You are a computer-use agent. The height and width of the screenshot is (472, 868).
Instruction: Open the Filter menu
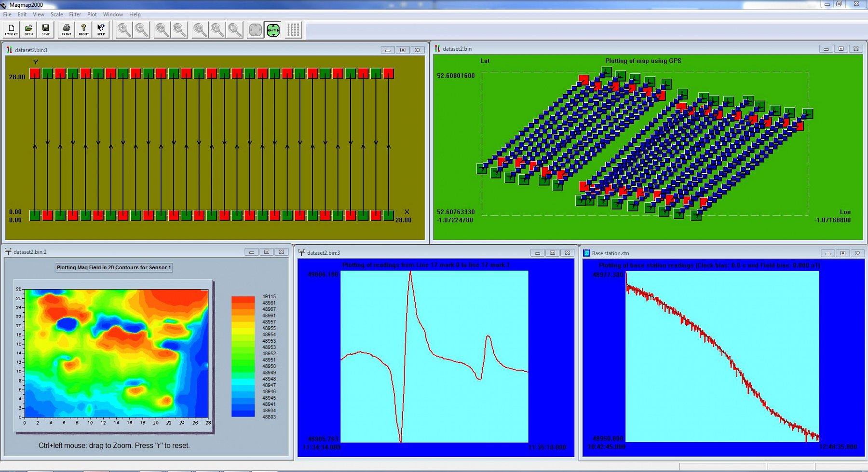75,14
